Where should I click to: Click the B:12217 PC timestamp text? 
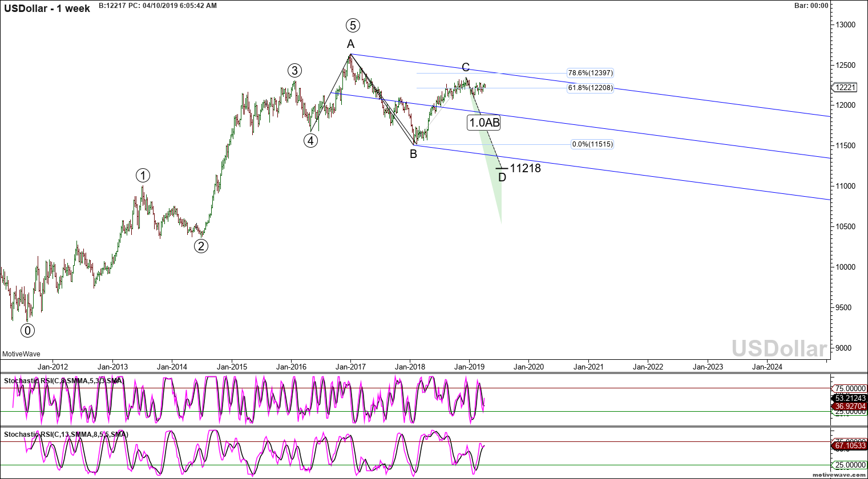click(x=158, y=5)
